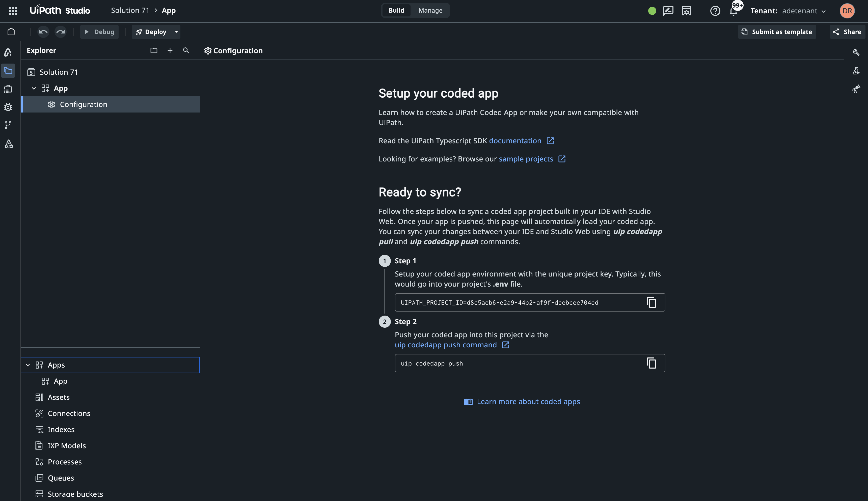The image size is (868, 501).
Task: Collapse the Apps resources section chevron
Action: 28,365
